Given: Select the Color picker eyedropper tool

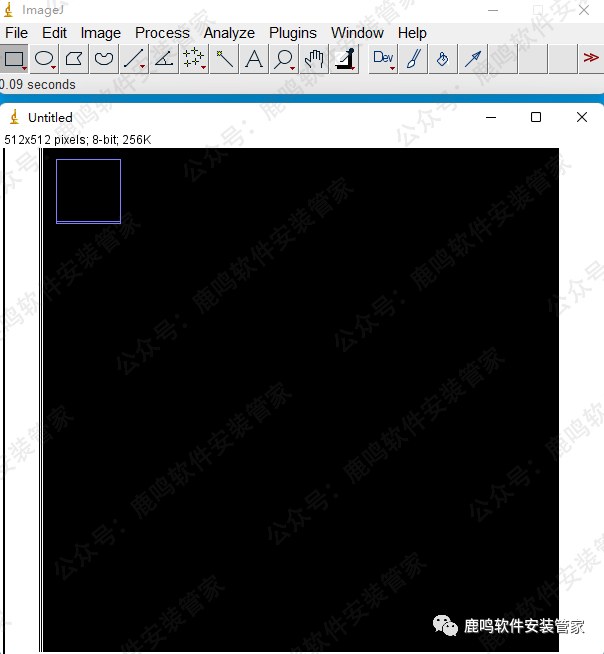Looking at the screenshot, I should tap(345, 59).
